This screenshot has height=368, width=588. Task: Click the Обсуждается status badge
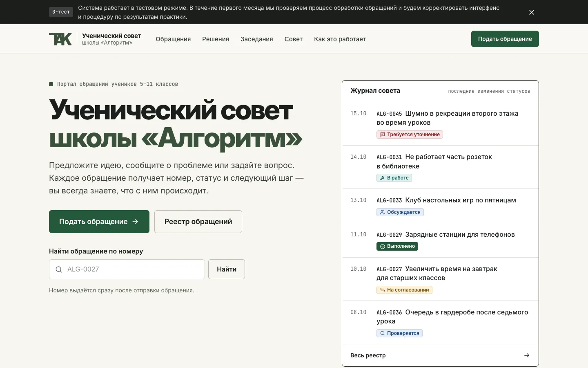pyautogui.click(x=400, y=212)
